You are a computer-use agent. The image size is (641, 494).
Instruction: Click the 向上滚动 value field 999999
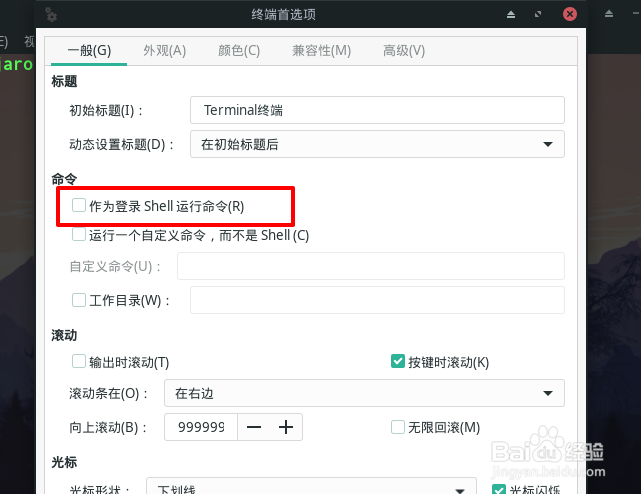[x=201, y=427]
